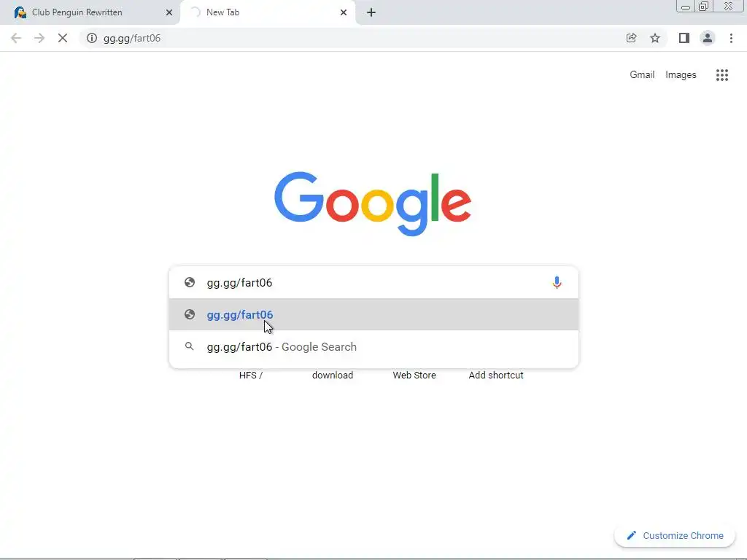The width and height of the screenshot is (747, 560).
Task: Click the Google logo
Action: point(373,204)
